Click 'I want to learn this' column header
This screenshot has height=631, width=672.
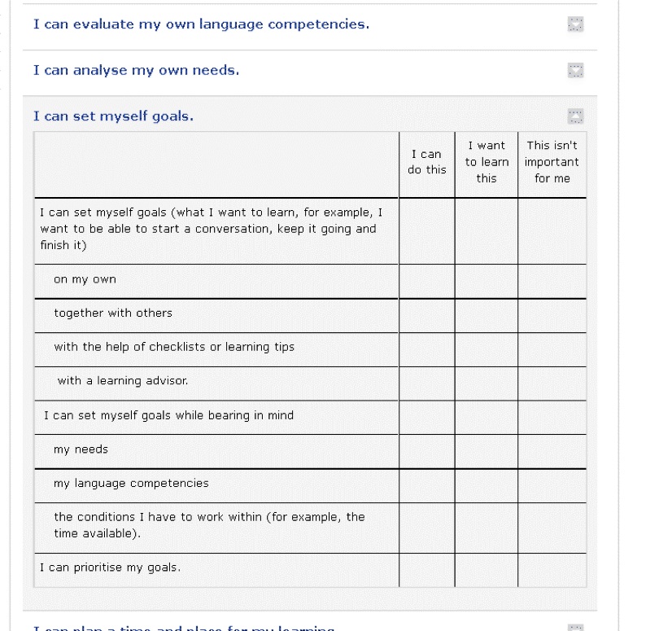click(486, 162)
